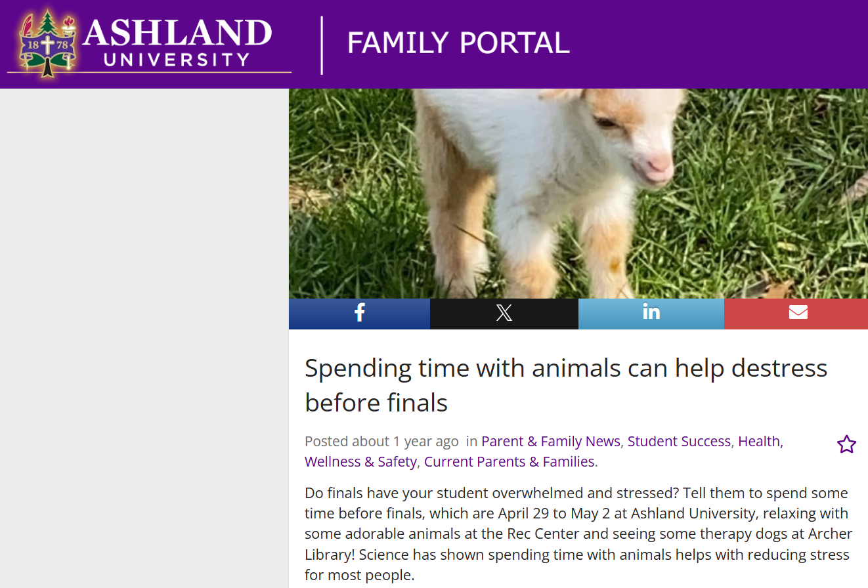Toggle the star favorite icon
The height and width of the screenshot is (588, 868).
846,444
